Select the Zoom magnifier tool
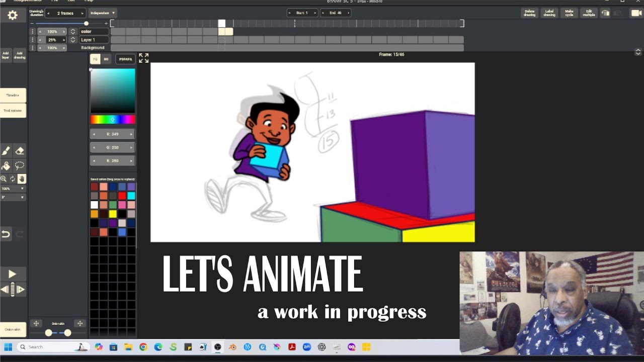This screenshot has height=362, width=644. [x=4, y=179]
